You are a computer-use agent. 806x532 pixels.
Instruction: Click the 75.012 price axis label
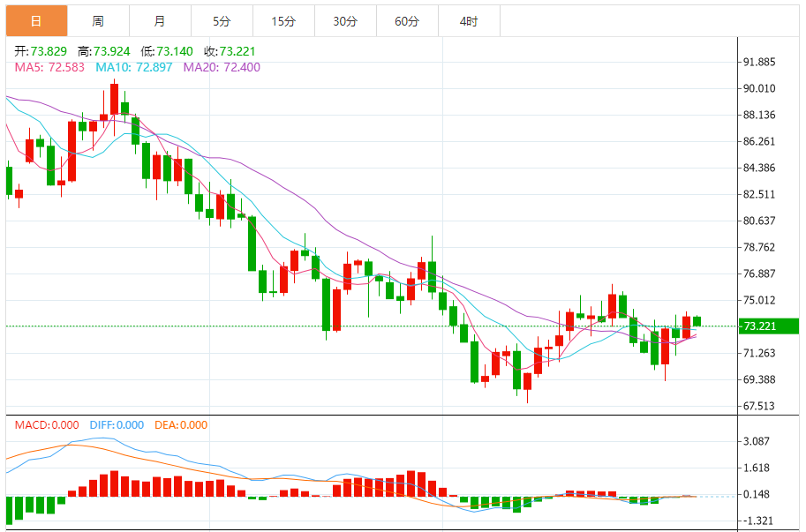[x=759, y=300]
